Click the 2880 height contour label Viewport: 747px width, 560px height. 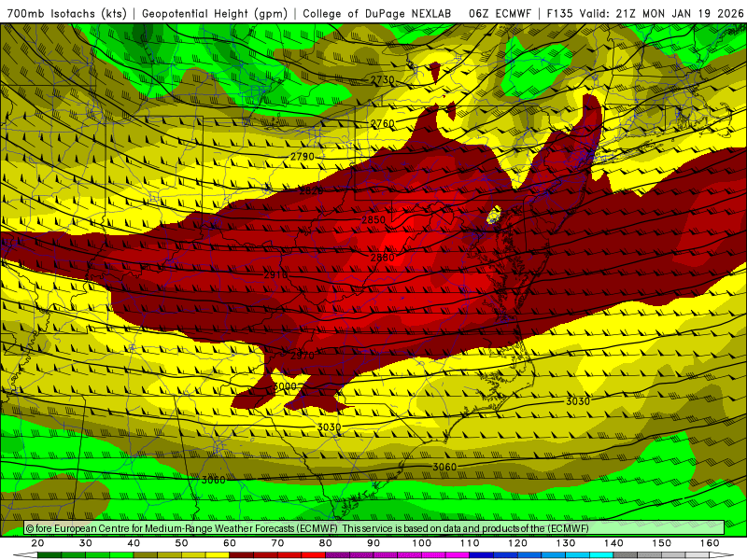click(x=383, y=258)
